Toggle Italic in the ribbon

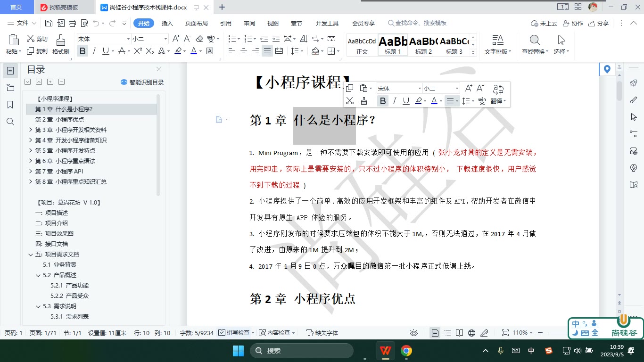(94, 51)
